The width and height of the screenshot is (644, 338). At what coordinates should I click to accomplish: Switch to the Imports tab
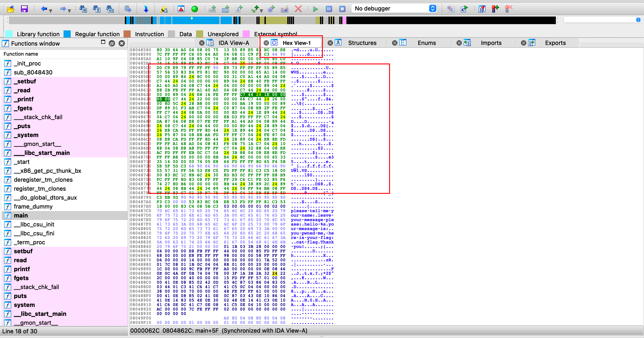click(x=491, y=43)
